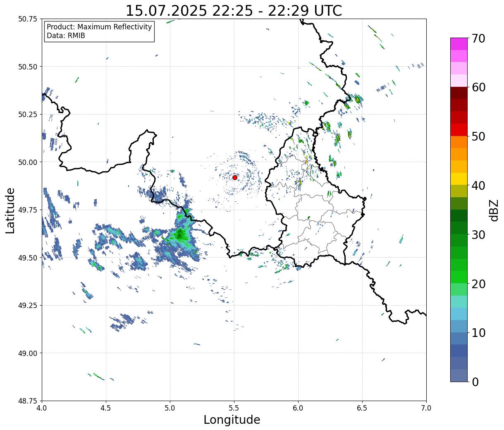Click the colorbar tick label 40
Viewport: 504px width, 430px height.
click(478, 186)
